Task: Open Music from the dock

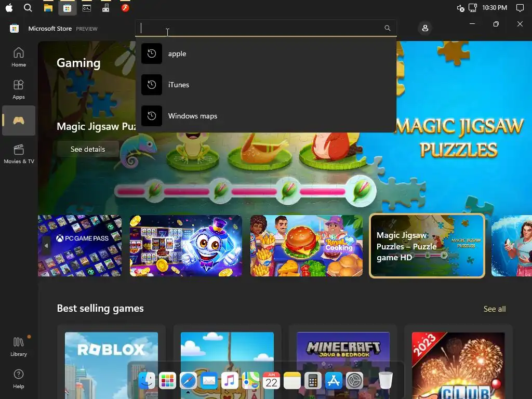Action: [230, 380]
